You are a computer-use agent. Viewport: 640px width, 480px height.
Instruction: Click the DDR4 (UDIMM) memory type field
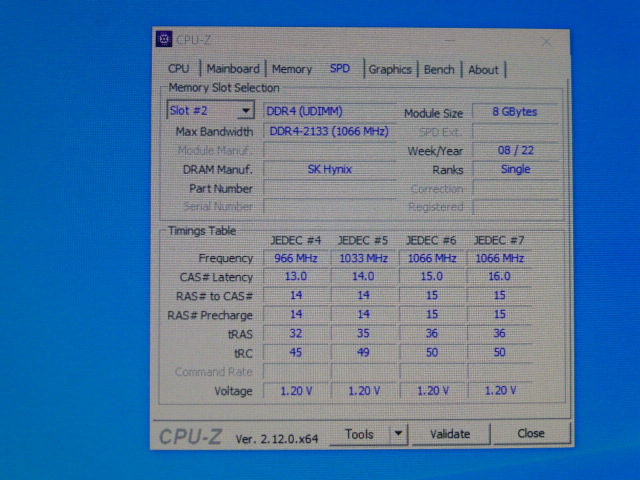pyautogui.click(x=329, y=111)
